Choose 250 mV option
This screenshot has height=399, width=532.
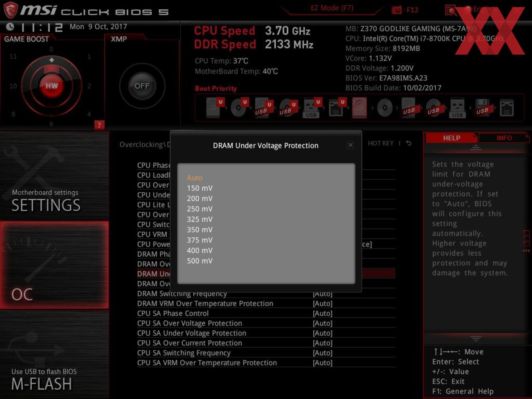199,209
